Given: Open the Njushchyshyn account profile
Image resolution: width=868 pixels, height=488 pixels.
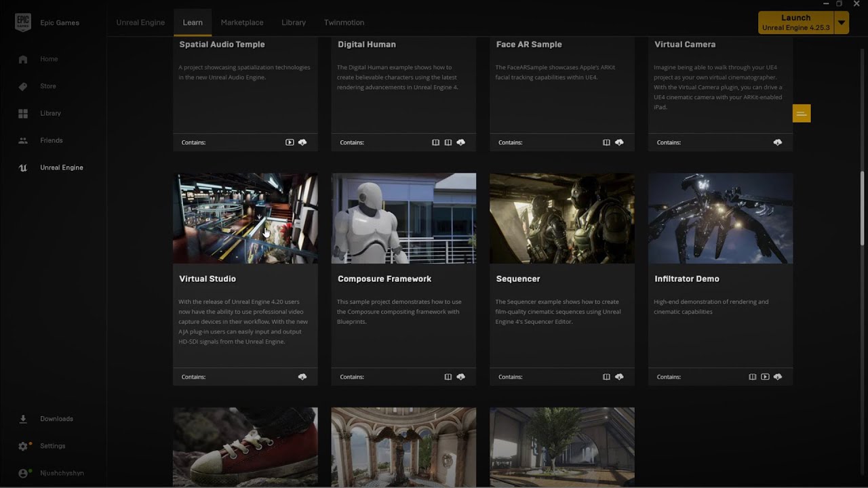Looking at the screenshot, I should pyautogui.click(x=52, y=473).
